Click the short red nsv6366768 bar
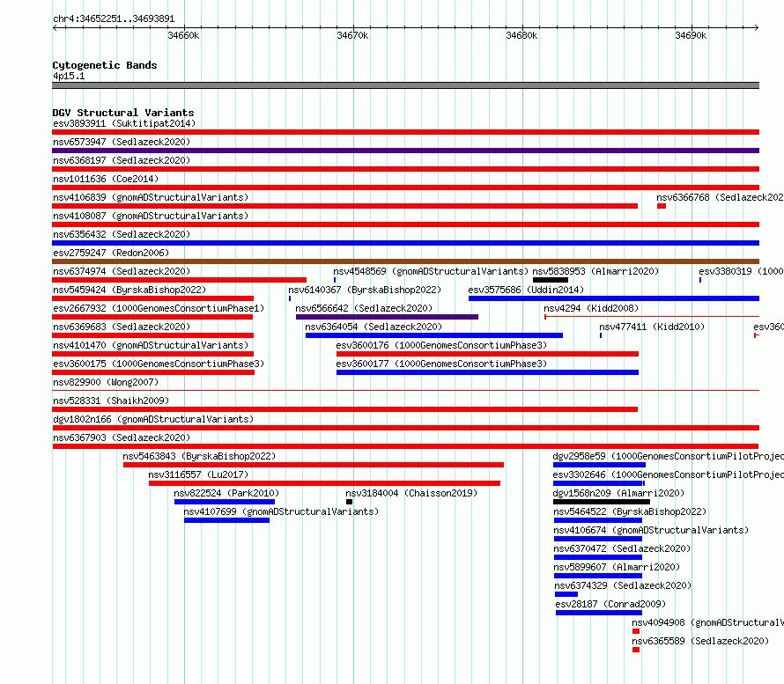This screenshot has height=684, width=784. [x=662, y=206]
